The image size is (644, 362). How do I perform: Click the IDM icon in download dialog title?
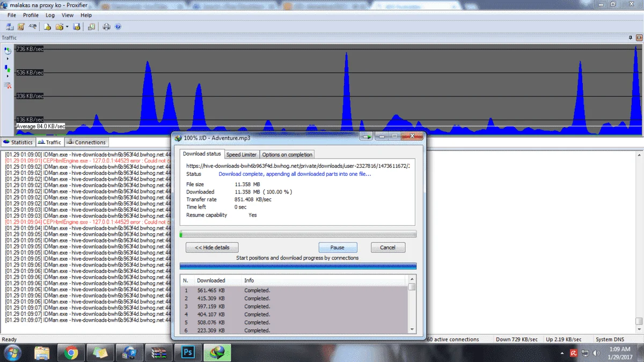(x=178, y=138)
